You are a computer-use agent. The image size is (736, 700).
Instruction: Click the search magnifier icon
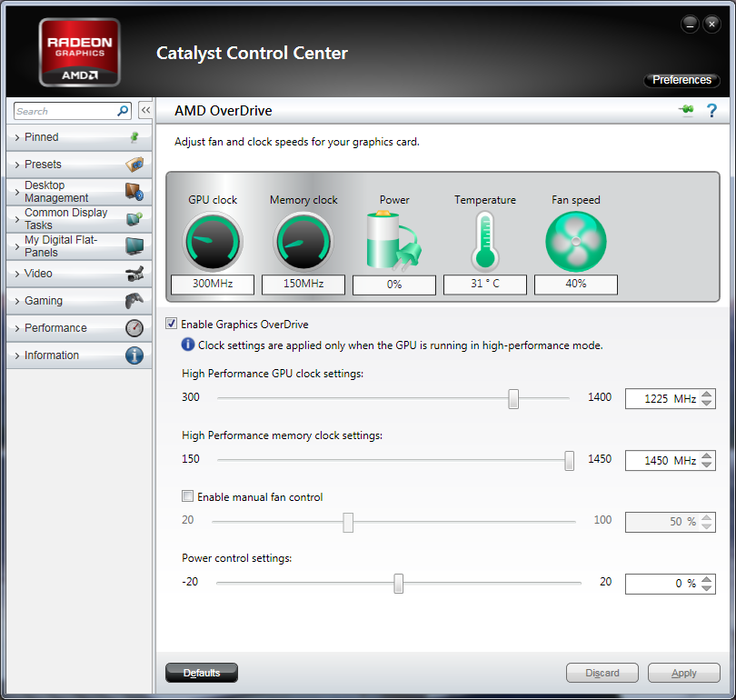coord(123,111)
